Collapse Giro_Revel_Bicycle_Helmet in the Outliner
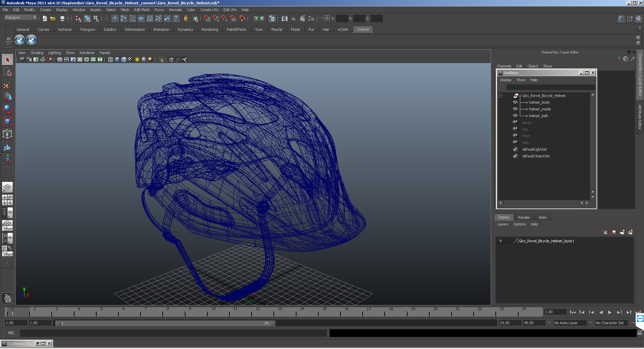This screenshot has height=349, width=644. [500, 96]
